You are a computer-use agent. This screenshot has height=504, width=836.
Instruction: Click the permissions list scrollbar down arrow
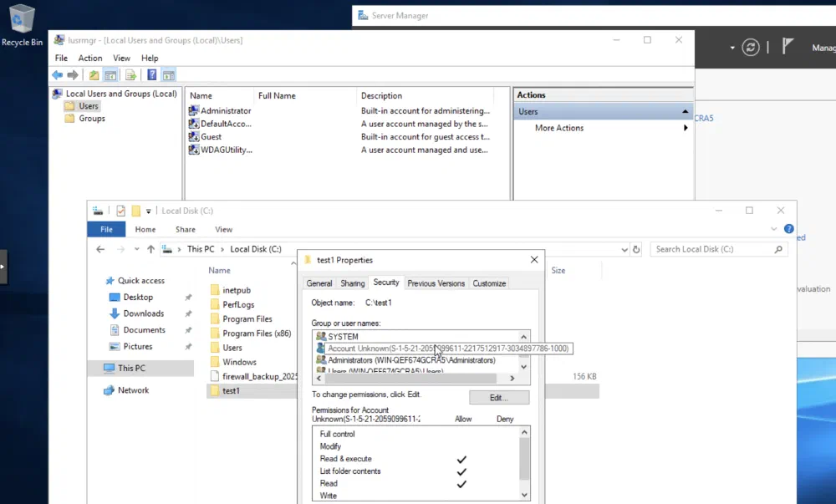coord(524,495)
